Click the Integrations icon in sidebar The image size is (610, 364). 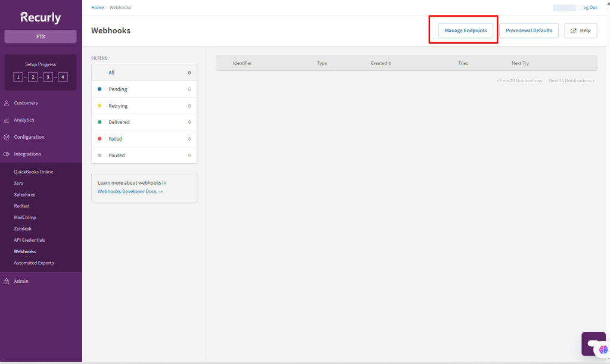(x=6, y=154)
